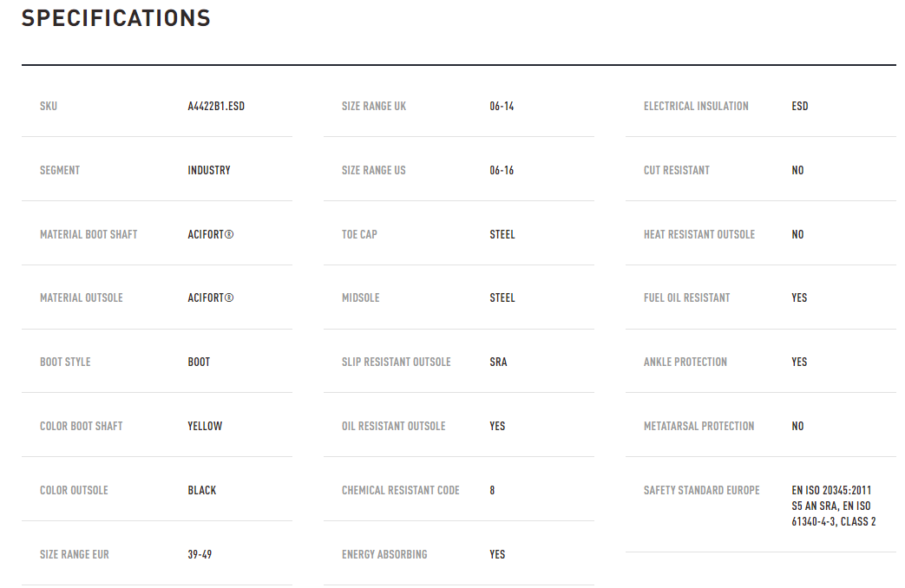Select the CHEMICAL RESISTANT CODE label

(401, 491)
